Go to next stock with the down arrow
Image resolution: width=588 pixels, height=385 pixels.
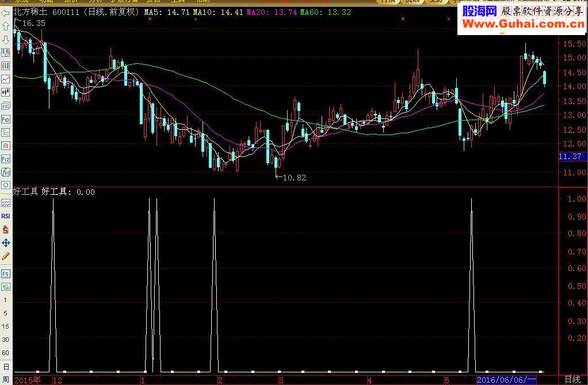coord(5,39)
